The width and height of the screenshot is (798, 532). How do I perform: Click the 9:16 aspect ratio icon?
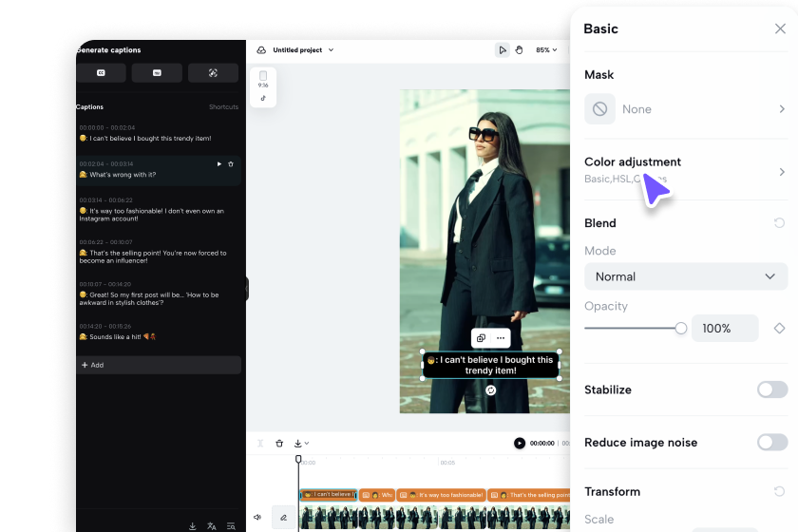tap(263, 79)
